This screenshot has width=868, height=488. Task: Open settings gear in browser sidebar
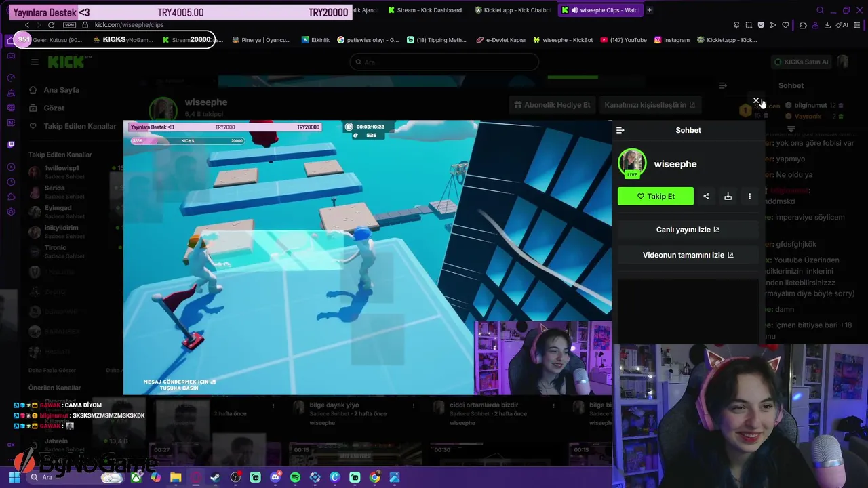11,211
